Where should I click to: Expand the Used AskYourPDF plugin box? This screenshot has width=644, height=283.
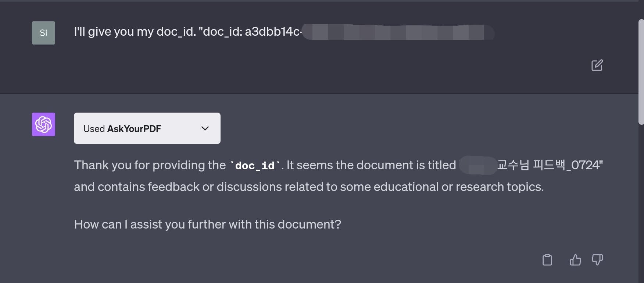(x=147, y=128)
